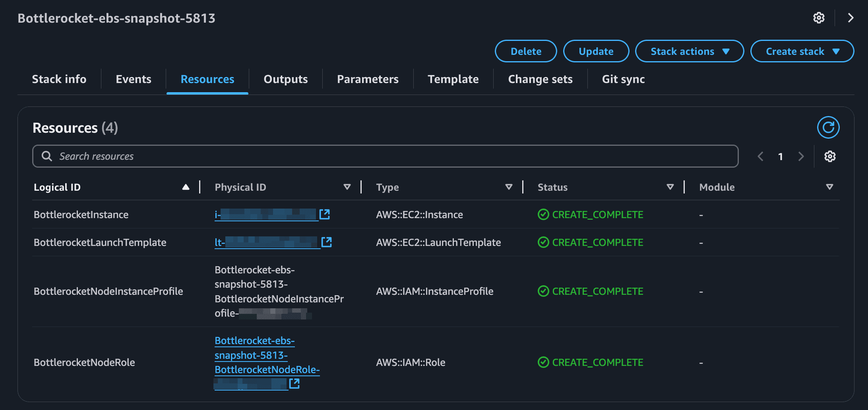Open resources table preferences gear
The width and height of the screenshot is (868, 410).
(830, 157)
